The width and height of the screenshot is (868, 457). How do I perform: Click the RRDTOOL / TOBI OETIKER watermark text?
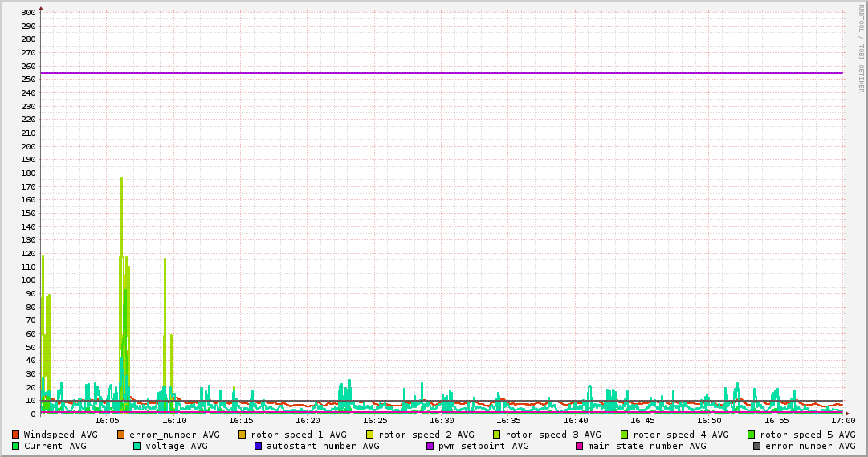click(x=861, y=48)
